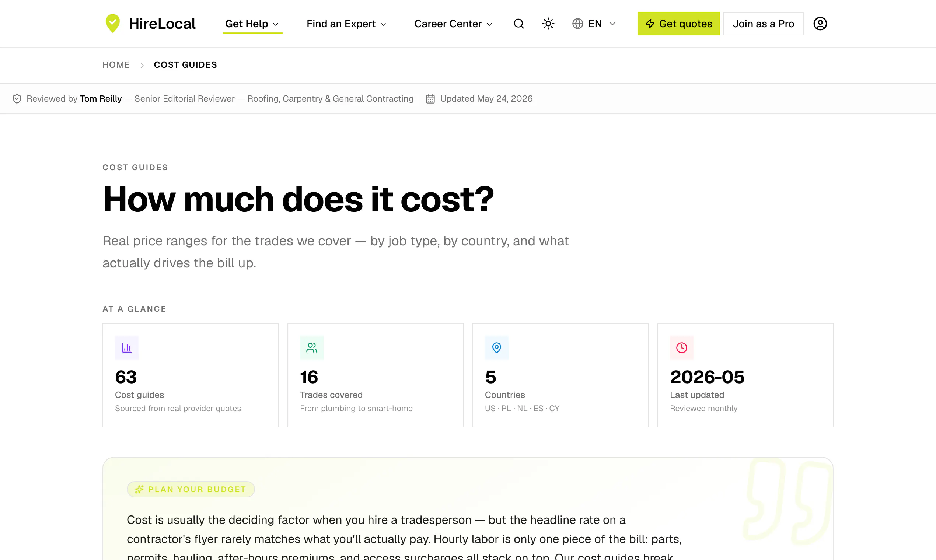This screenshot has width=936, height=560.
Task: Click the 'US · PL · NL · ES · CY' text
Action: click(522, 408)
